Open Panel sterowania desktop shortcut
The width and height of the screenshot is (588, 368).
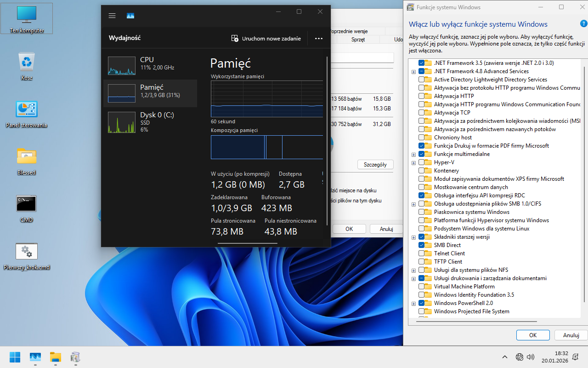pos(27,113)
